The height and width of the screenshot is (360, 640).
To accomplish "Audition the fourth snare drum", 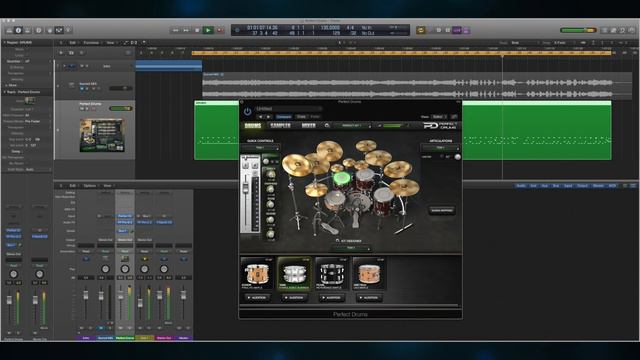I will (x=369, y=298).
